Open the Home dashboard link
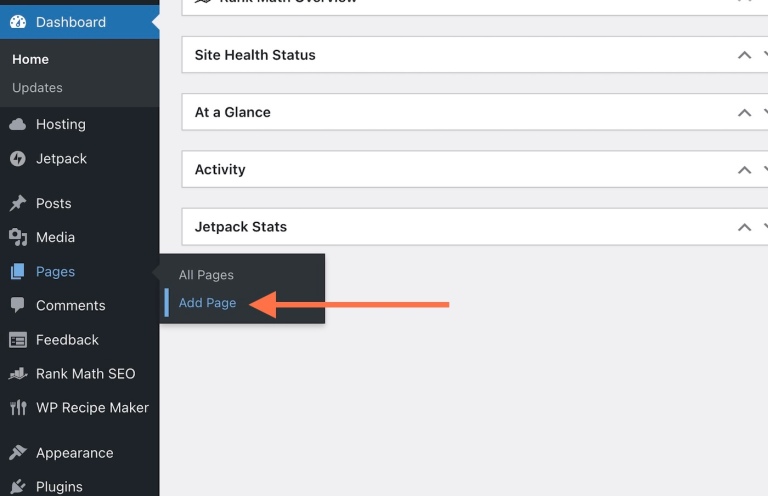The width and height of the screenshot is (768, 496). pyautogui.click(x=30, y=59)
